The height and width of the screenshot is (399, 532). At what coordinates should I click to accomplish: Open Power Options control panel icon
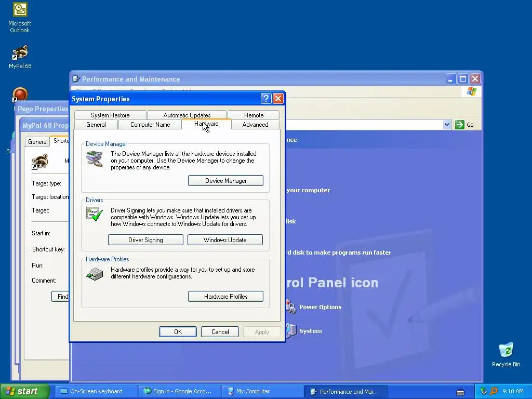tap(291, 307)
